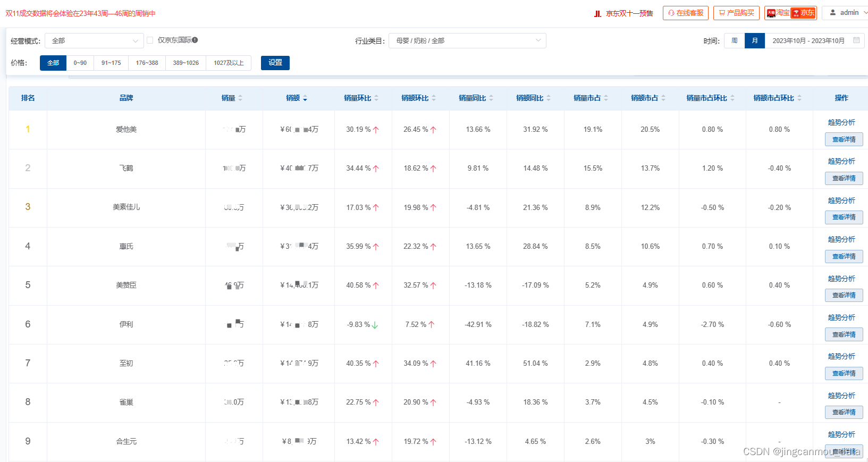Open 在线客服 online support

coord(686,13)
